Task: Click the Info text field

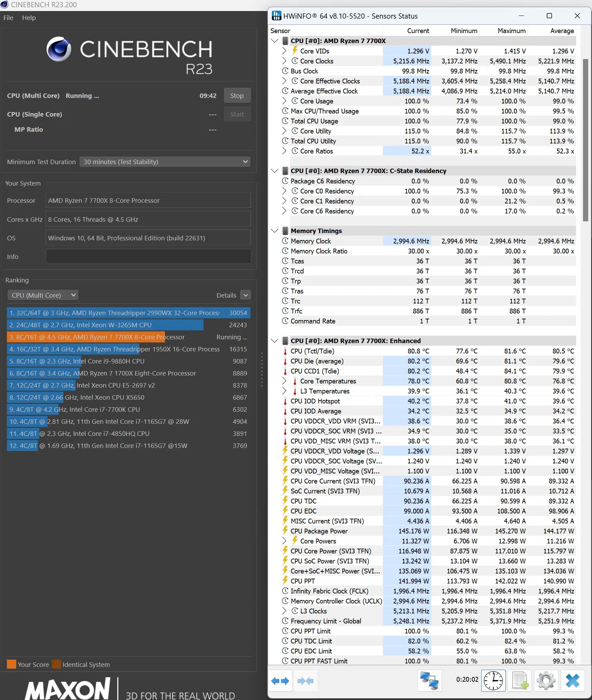Action: [148, 257]
